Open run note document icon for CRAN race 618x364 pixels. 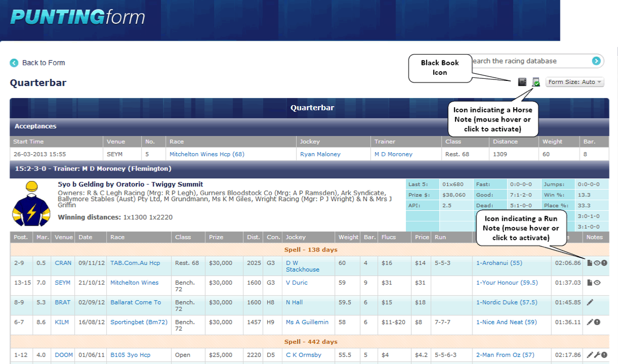click(590, 263)
